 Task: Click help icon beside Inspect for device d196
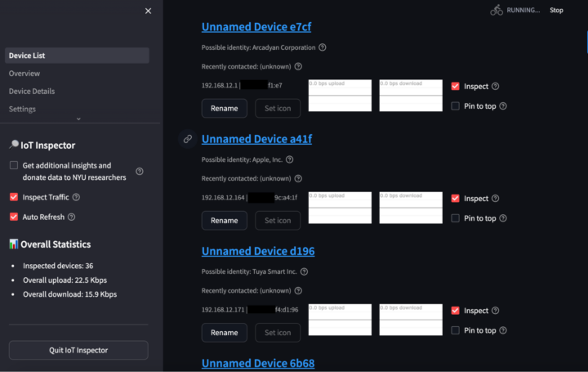tap(496, 311)
